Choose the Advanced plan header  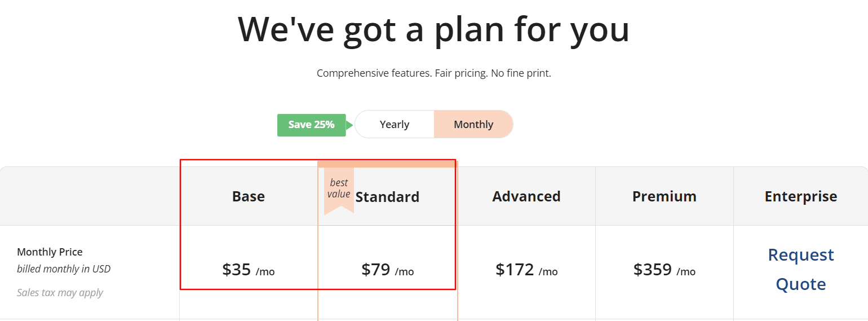pyautogui.click(x=526, y=196)
